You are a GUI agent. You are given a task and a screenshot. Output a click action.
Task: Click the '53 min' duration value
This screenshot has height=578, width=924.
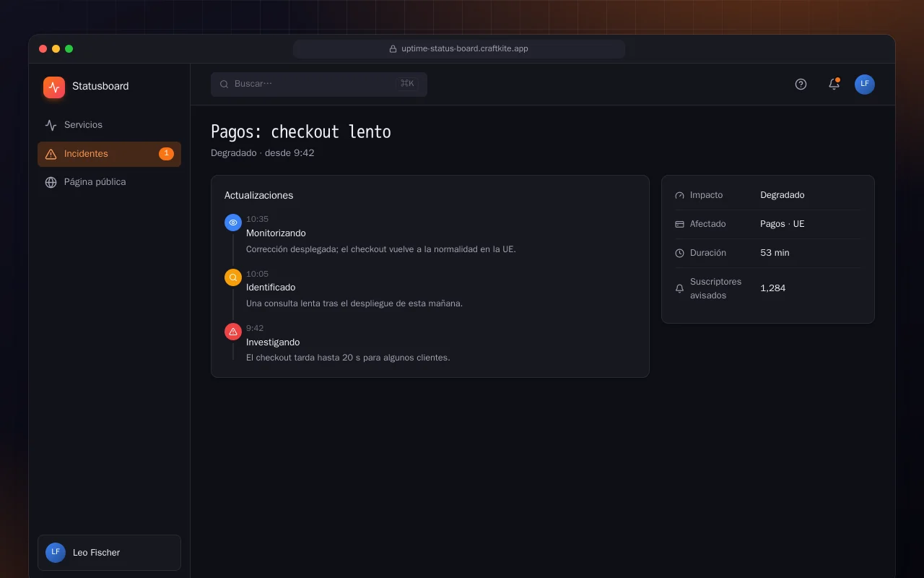click(775, 253)
